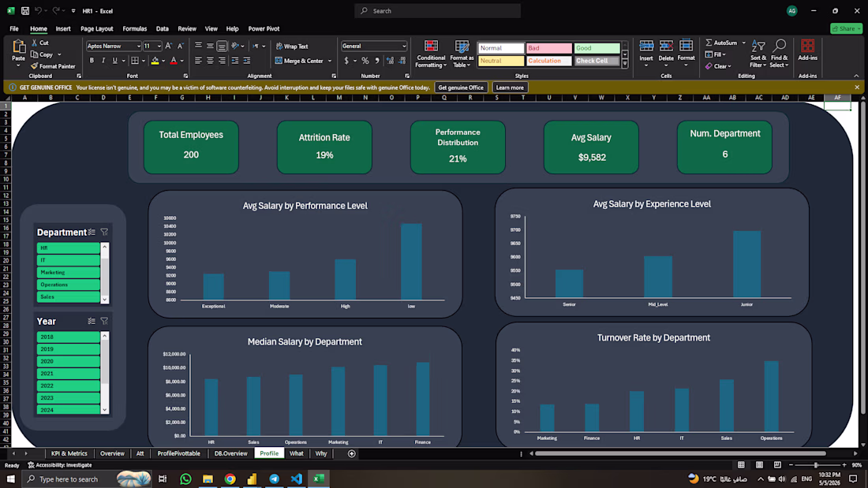Toggle Align Right for text

pyautogui.click(x=222, y=61)
